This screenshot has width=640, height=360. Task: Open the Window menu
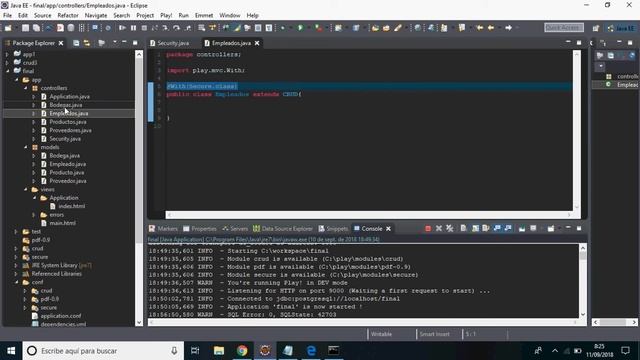(x=230, y=16)
